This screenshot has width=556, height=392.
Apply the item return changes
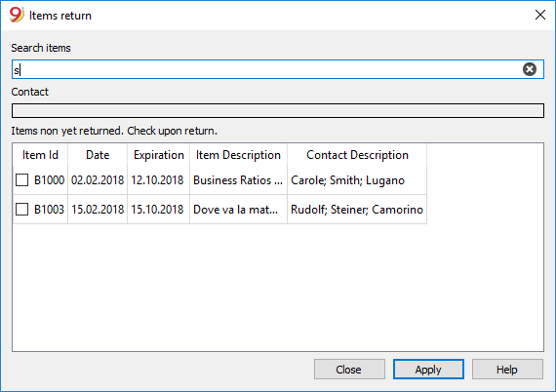428,370
